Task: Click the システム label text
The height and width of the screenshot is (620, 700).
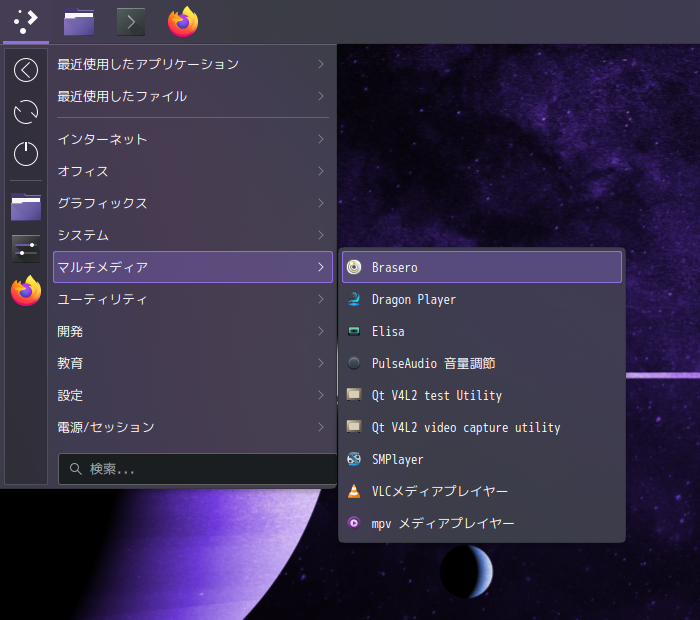Action: tap(83, 235)
